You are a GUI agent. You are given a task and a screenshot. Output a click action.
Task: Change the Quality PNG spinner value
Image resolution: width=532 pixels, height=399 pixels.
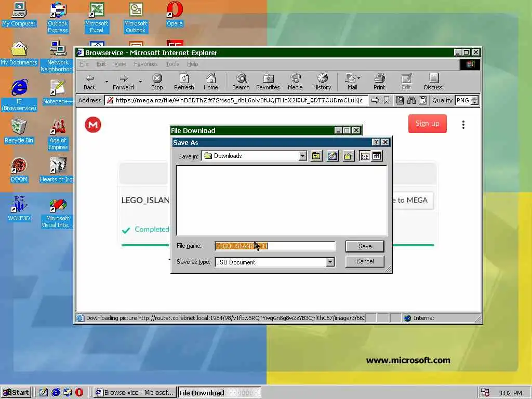pyautogui.click(x=475, y=100)
